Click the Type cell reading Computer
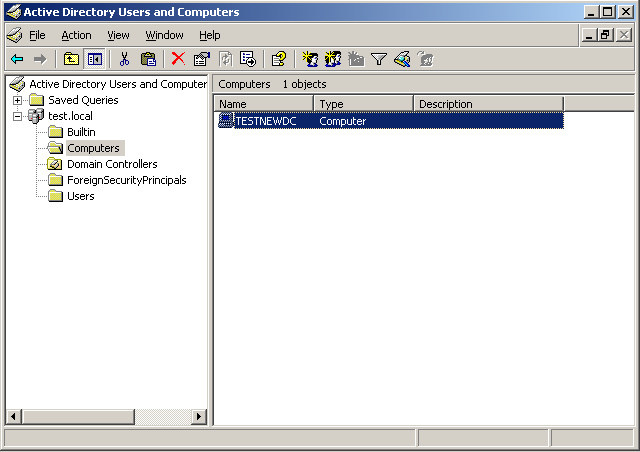The image size is (640, 452). point(342,121)
